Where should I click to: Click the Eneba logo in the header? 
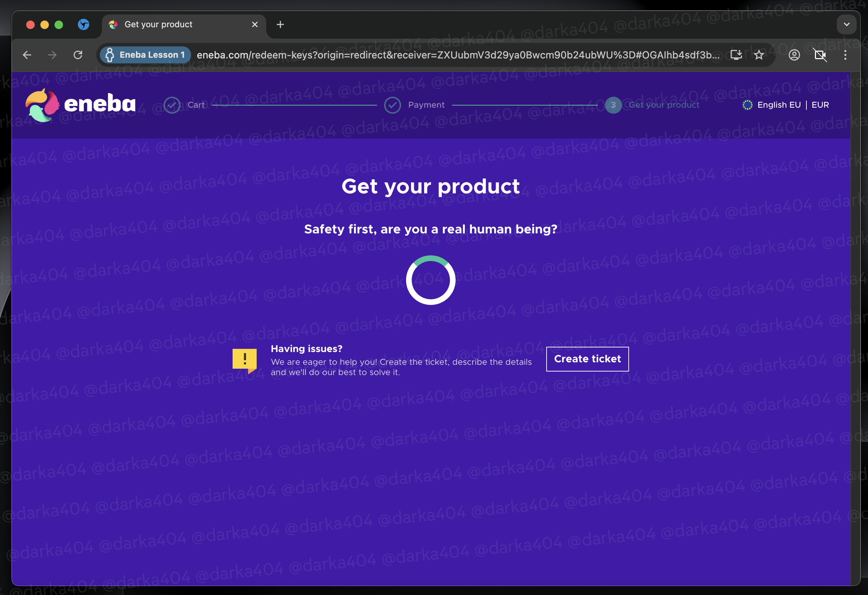(80, 105)
